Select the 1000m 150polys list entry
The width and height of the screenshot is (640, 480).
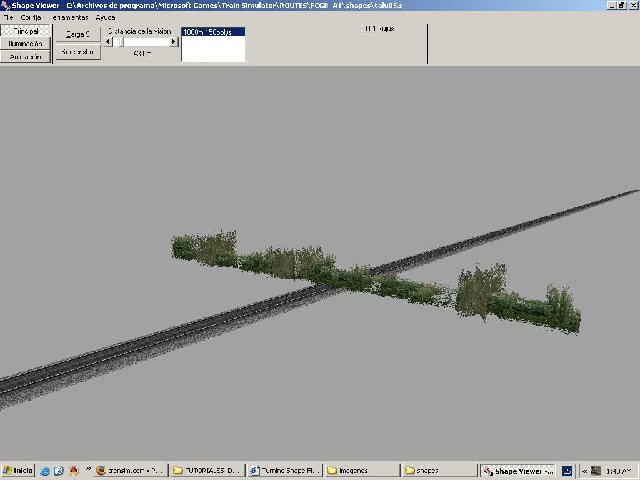tap(213, 32)
